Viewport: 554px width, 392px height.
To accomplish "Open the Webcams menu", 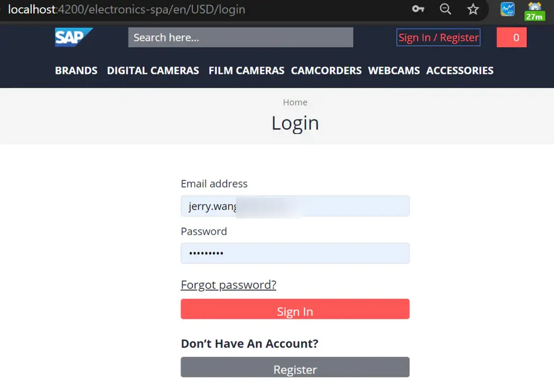I will (394, 71).
